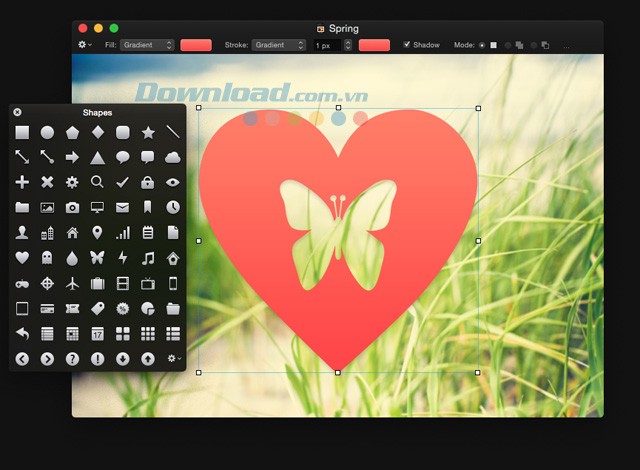Select the curved back arrow shape
This screenshot has height=470, width=640.
tap(22, 334)
